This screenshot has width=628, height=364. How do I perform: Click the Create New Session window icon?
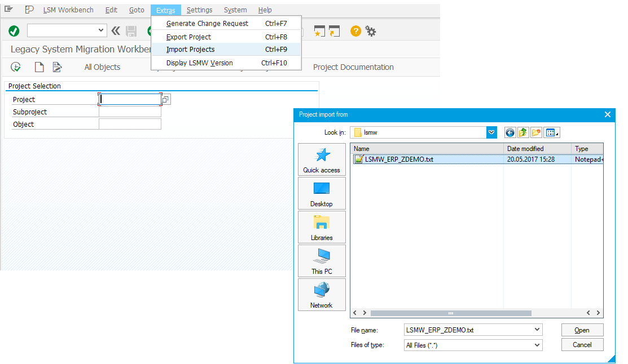point(319,31)
